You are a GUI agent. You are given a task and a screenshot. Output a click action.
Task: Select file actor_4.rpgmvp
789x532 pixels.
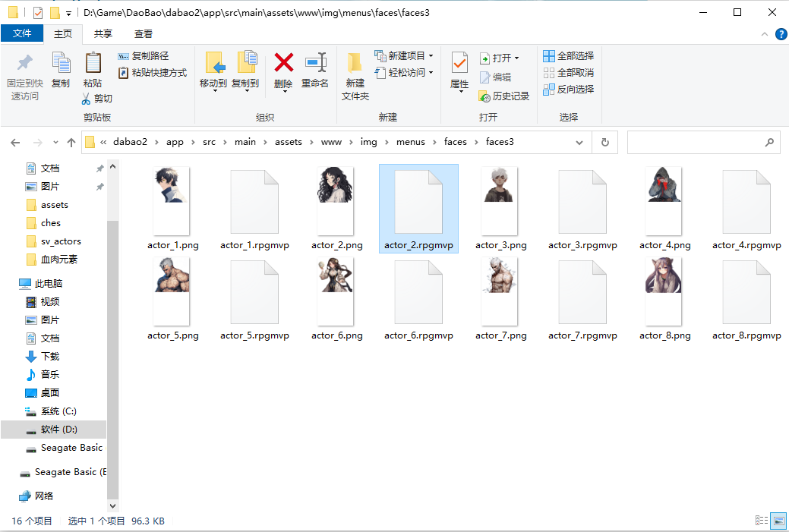[x=746, y=209]
